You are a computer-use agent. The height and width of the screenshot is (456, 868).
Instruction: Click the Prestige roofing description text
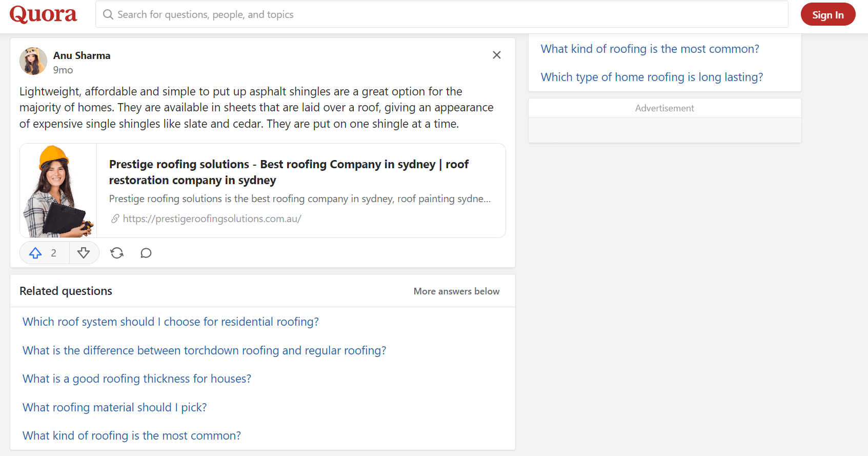pyautogui.click(x=300, y=199)
